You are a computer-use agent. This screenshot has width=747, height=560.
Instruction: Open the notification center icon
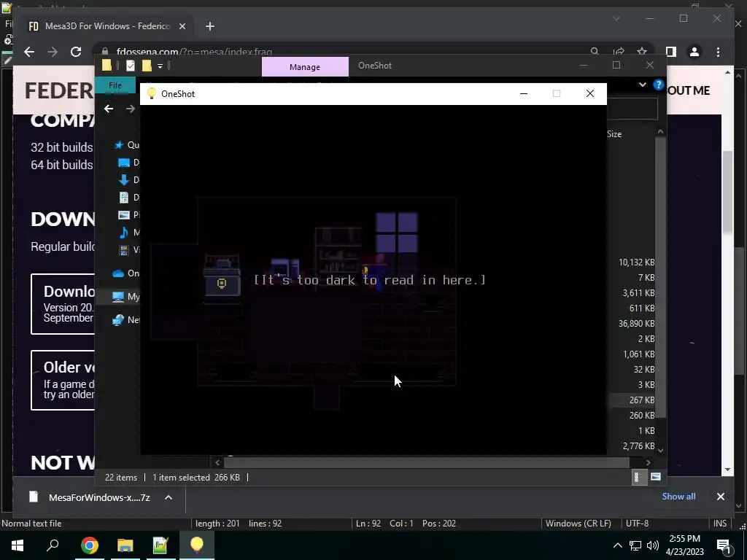click(x=724, y=546)
